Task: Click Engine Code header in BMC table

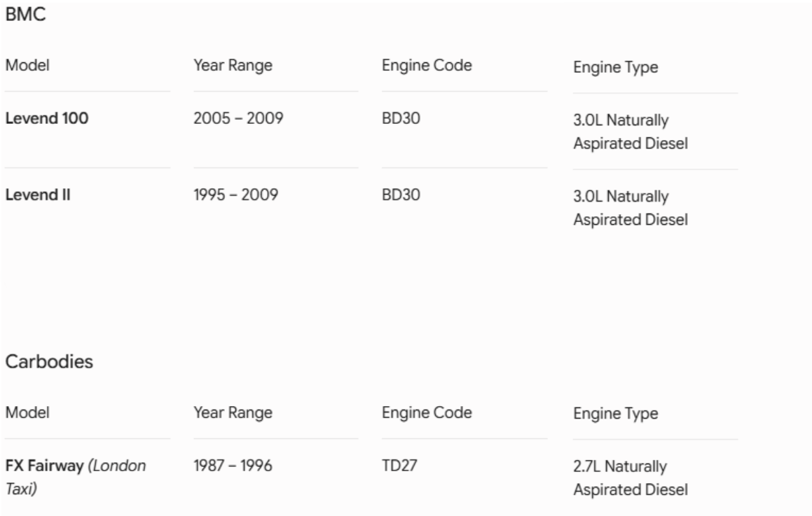Action: [x=427, y=66]
